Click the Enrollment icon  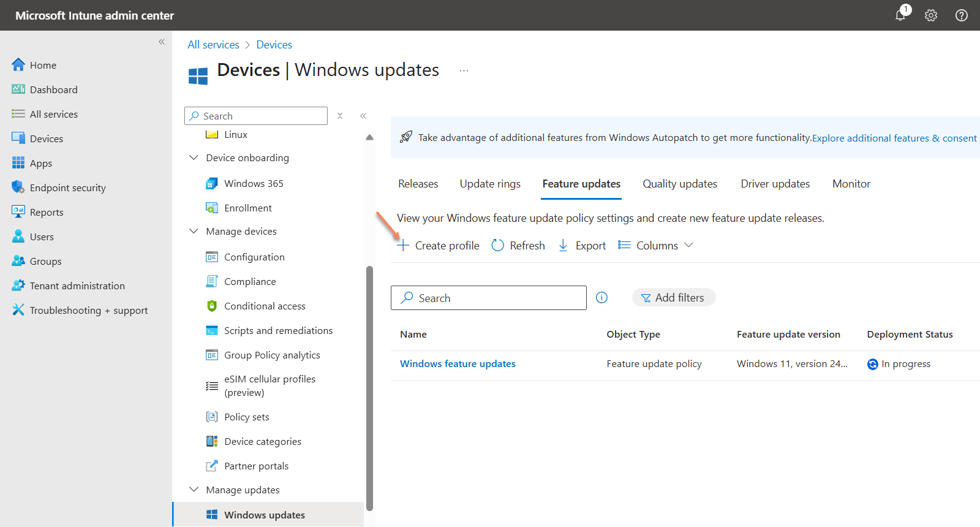click(x=212, y=208)
